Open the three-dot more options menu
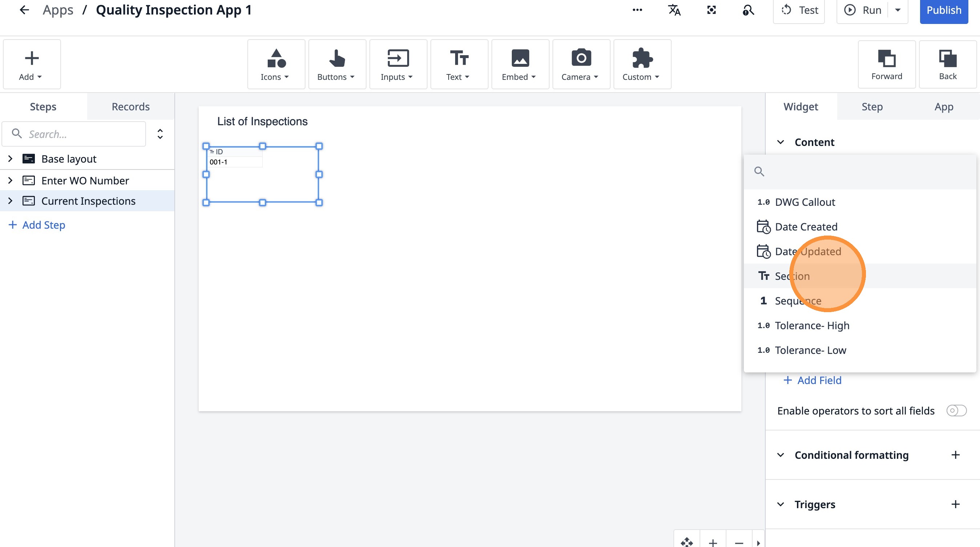This screenshot has width=980, height=547. [x=637, y=10]
